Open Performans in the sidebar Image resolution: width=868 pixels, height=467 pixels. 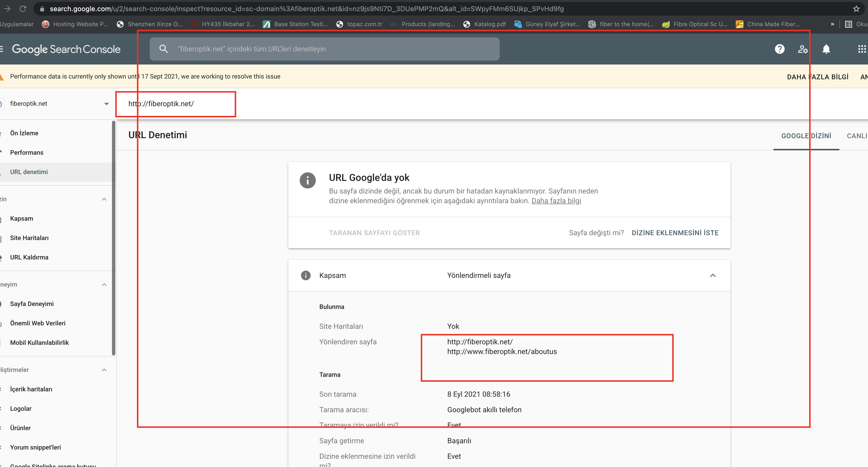pos(27,153)
